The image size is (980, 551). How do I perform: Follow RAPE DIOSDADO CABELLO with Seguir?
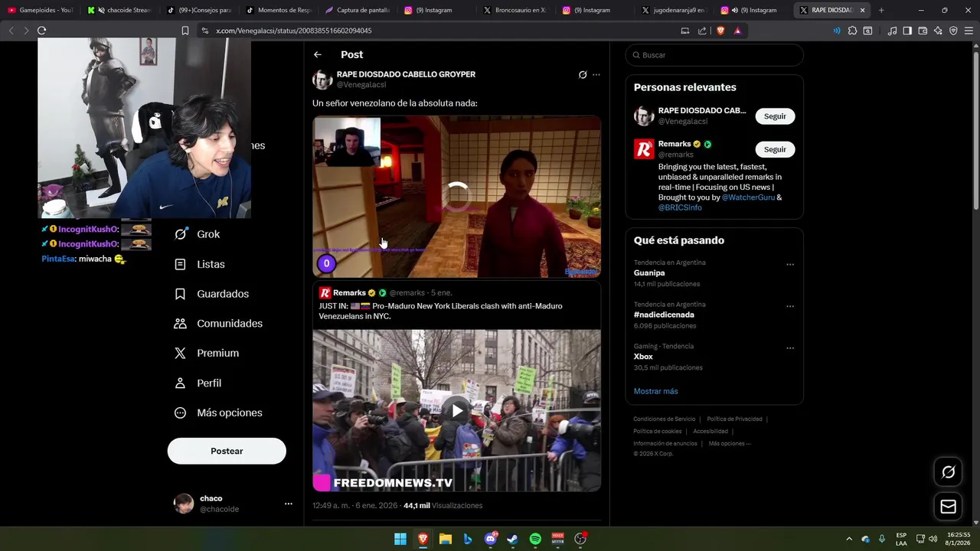point(775,116)
